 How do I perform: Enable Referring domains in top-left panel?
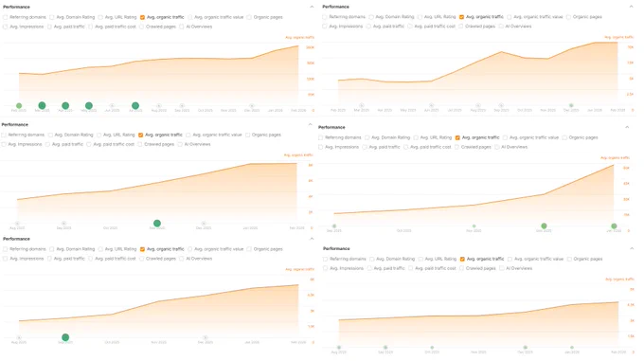6,17
